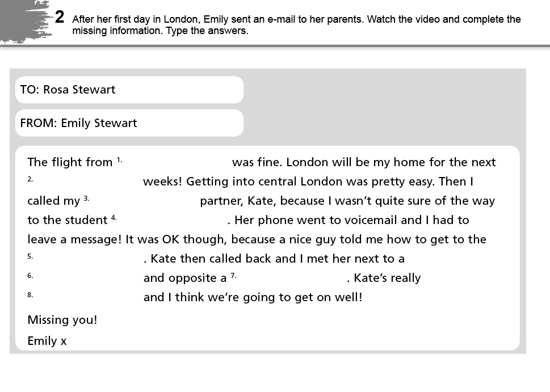This screenshot has width=550, height=392.
Task: Select blank 3 after "called my"
Action: tap(144, 201)
